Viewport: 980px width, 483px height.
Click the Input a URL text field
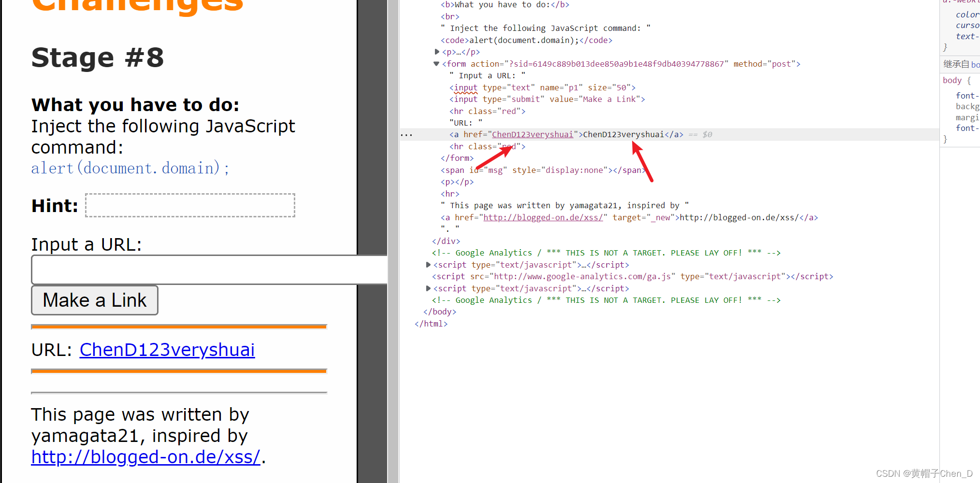point(209,270)
